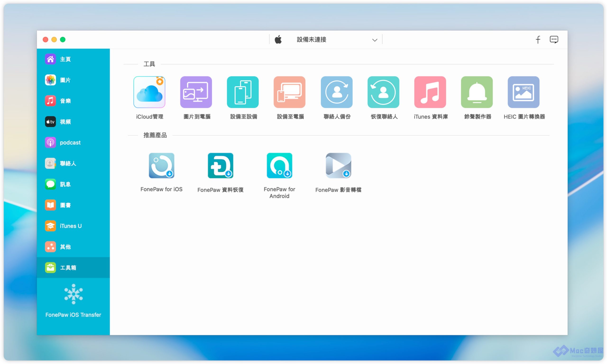Open the 設備至設備 transfer tool
The height and width of the screenshot is (364, 607).
pos(243,92)
